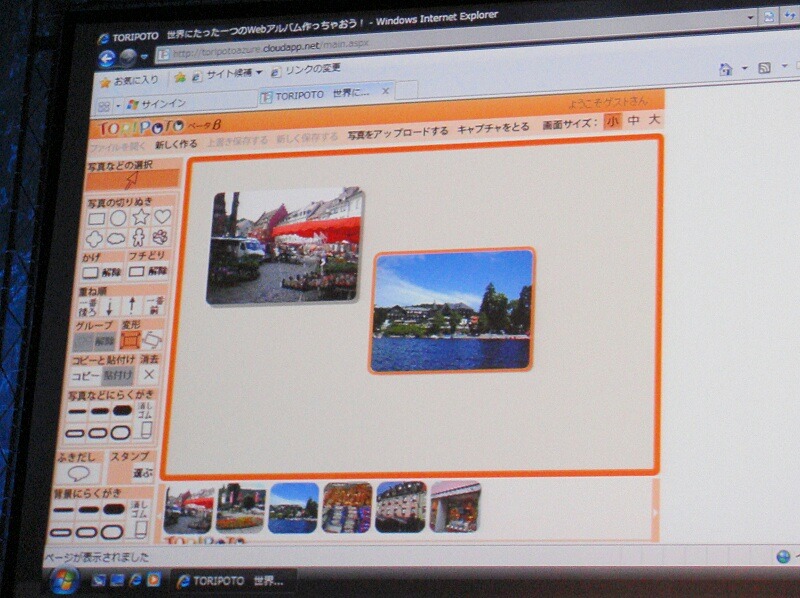Image resolution: width=800 pixels, height=598 pixels.
Task: Select the resize transform tool
Action: pyautogui.click(x=131, y=340)
